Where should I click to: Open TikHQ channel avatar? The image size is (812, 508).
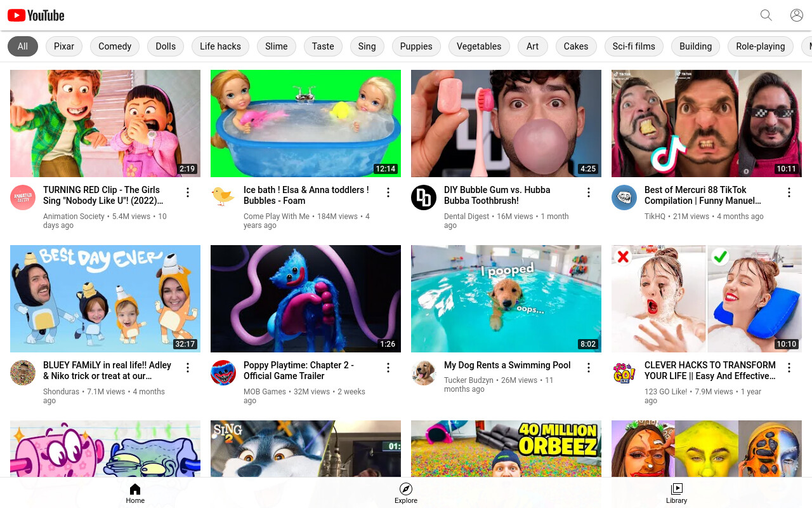point(624,197)
